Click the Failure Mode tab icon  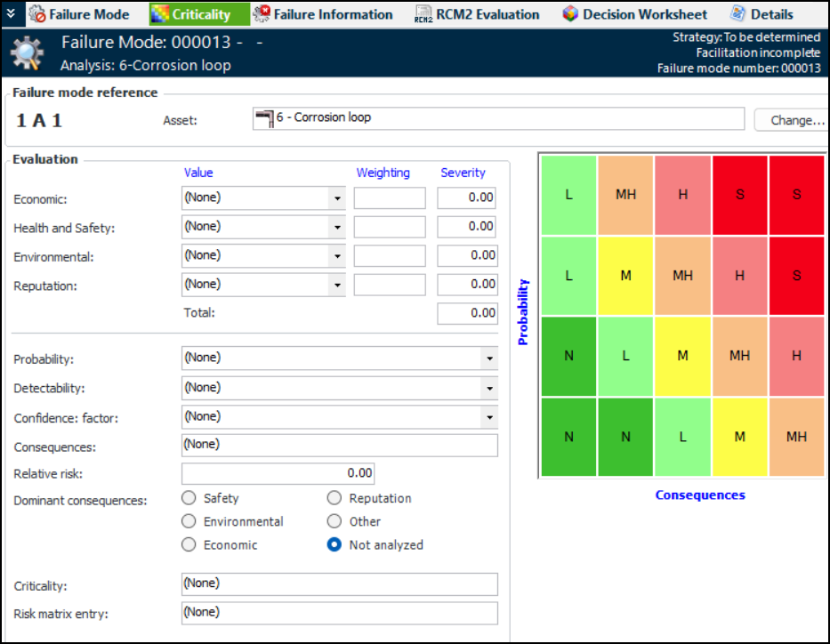(37, 14)
